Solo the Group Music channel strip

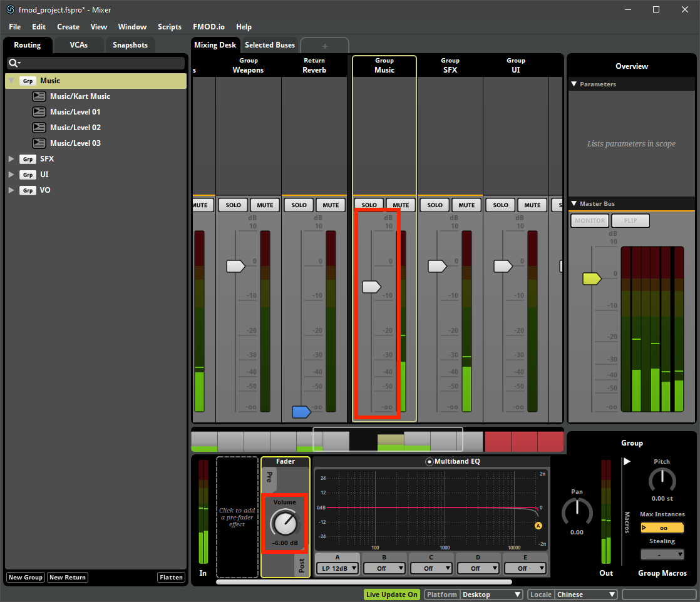pyautogui.click(x=368, y=205)
